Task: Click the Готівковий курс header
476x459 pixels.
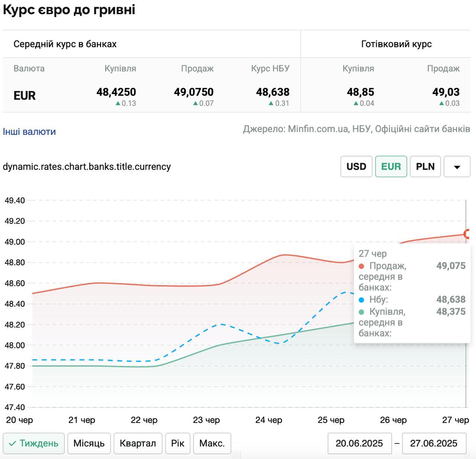Action: coord(396,44)
